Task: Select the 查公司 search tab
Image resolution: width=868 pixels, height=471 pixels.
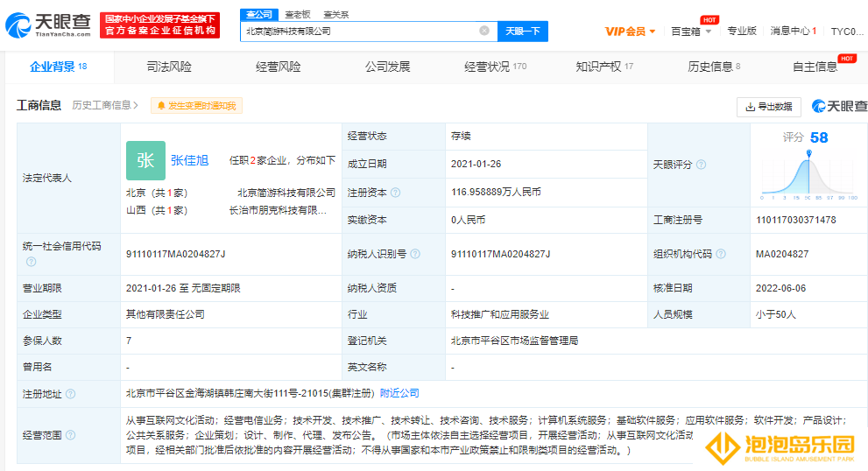Action: point(259,14)
